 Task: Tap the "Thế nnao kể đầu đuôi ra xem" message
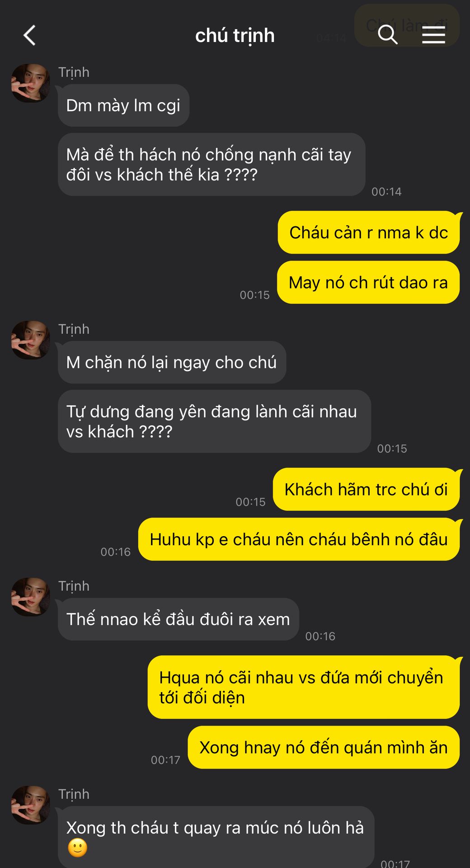click(178, 619)
